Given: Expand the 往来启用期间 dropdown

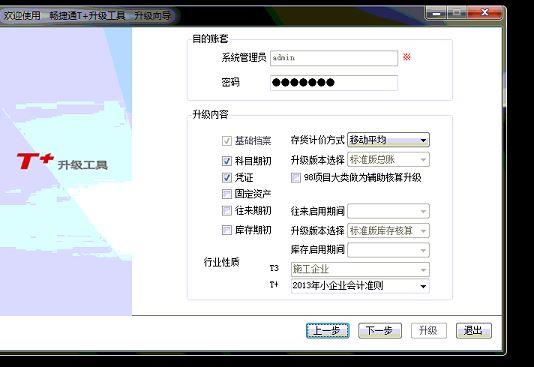Looking at the screenshot, I should 388,211.
